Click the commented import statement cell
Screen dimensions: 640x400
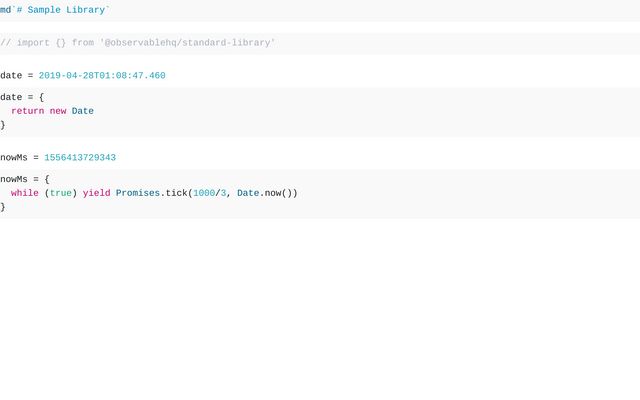click(x=137, y=43)
